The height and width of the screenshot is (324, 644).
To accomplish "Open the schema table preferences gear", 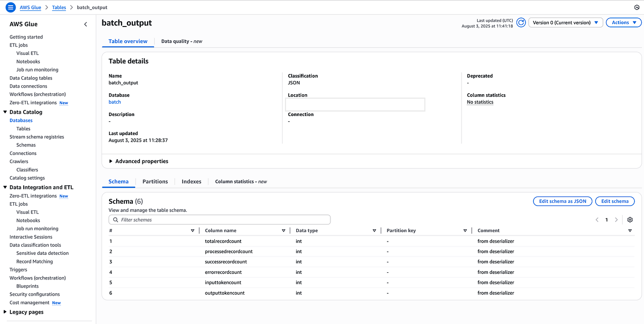I will [x=630, y=219].
